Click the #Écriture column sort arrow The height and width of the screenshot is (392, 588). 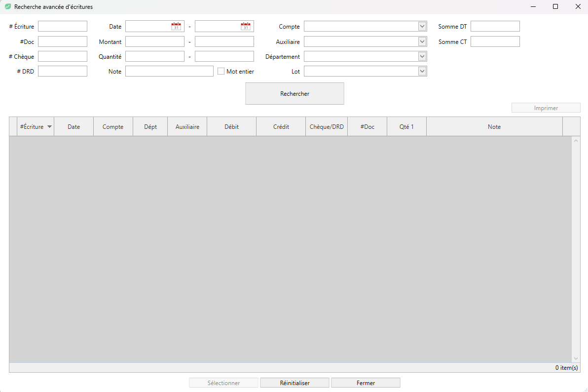pyautogui.click(x=49, y=127)
